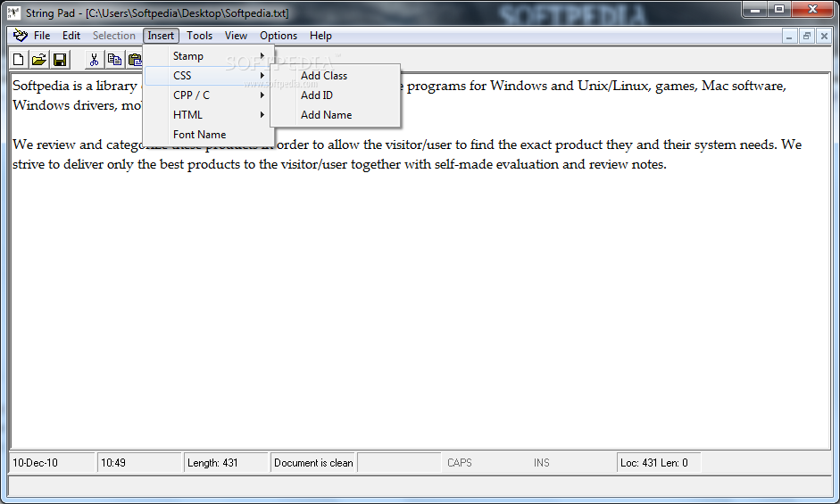Click the Save floppy disk icon

coord(60,60)
